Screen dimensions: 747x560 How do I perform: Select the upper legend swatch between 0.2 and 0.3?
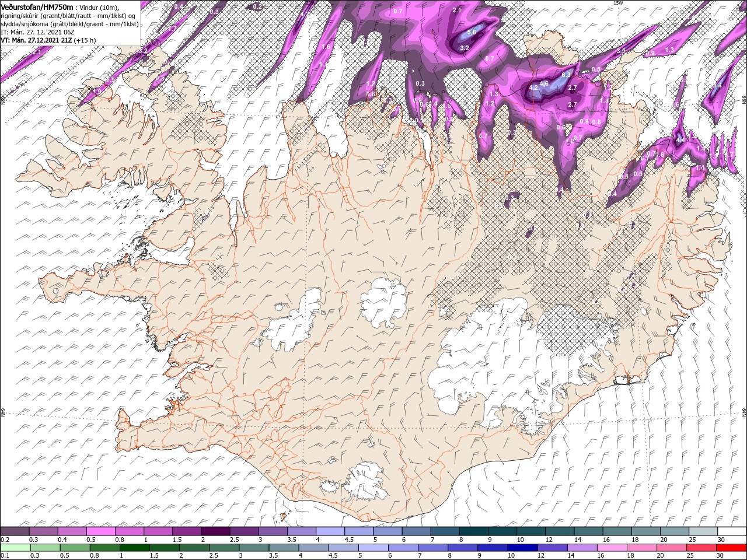coord(15,531)
